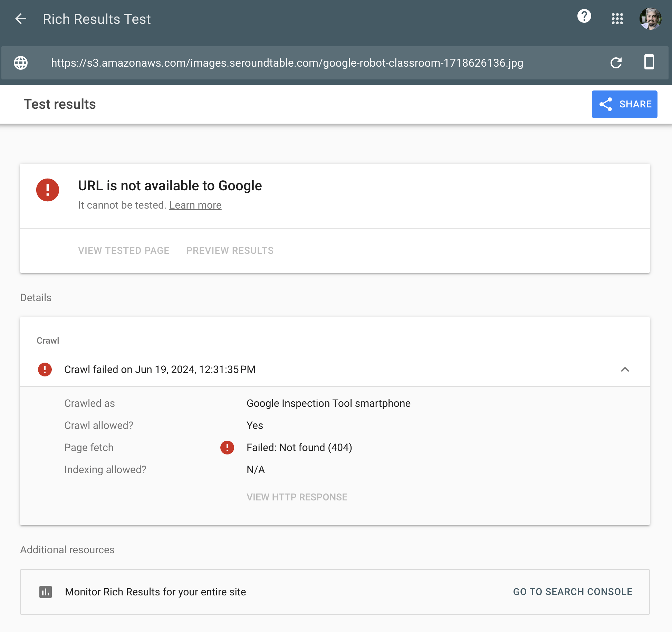The width and height of the screenshot is (672, 632).
Task: Open the Learn more link
Action: [x=195, y=205]
